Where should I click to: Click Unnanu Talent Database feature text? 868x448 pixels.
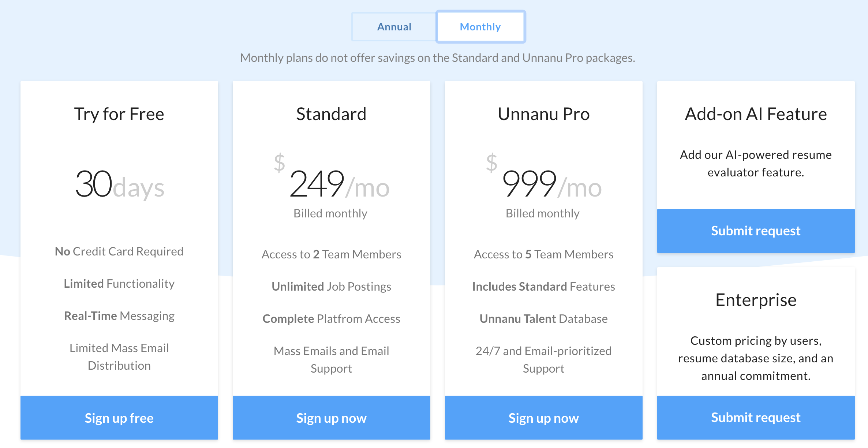(544, 319)
